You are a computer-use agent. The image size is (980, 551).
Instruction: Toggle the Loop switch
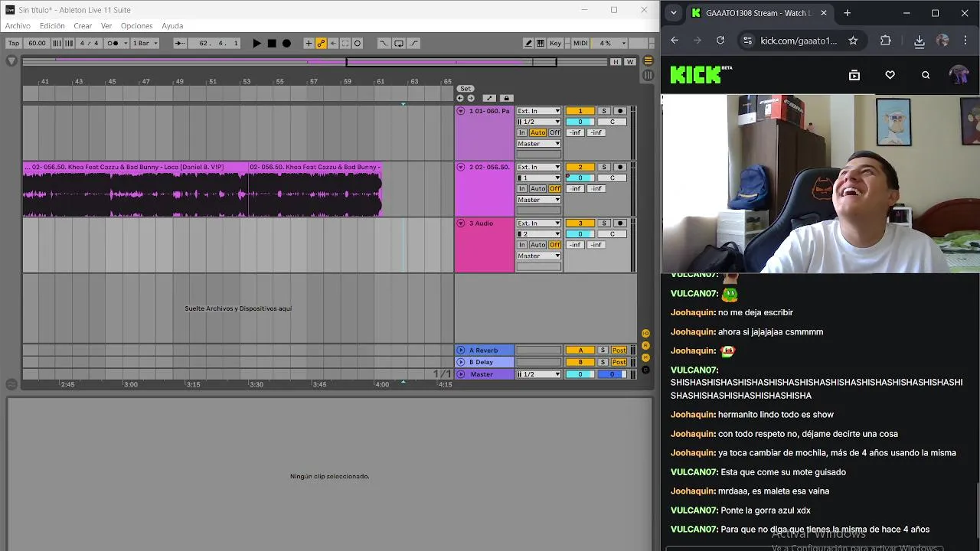click(399, 44)
